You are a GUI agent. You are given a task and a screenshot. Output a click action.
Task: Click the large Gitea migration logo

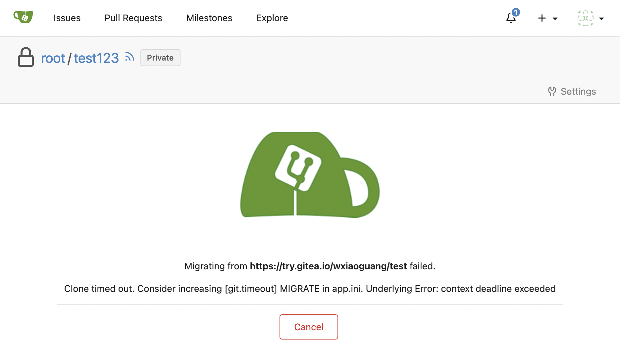coord(310,174)
